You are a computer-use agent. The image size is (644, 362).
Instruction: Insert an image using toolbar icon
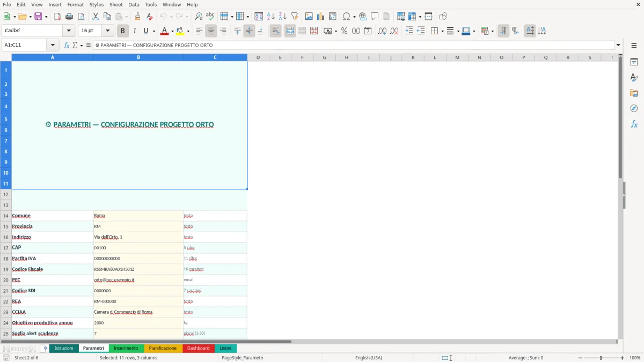point(309,17)
